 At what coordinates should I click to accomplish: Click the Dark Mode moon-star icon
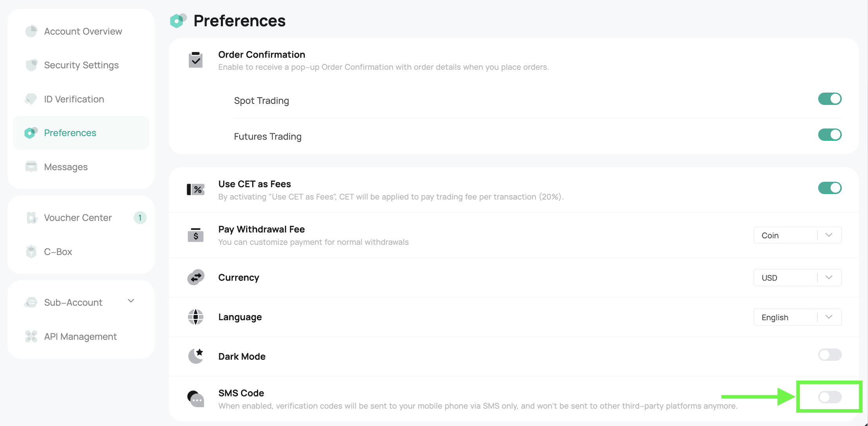pos(195,356)
